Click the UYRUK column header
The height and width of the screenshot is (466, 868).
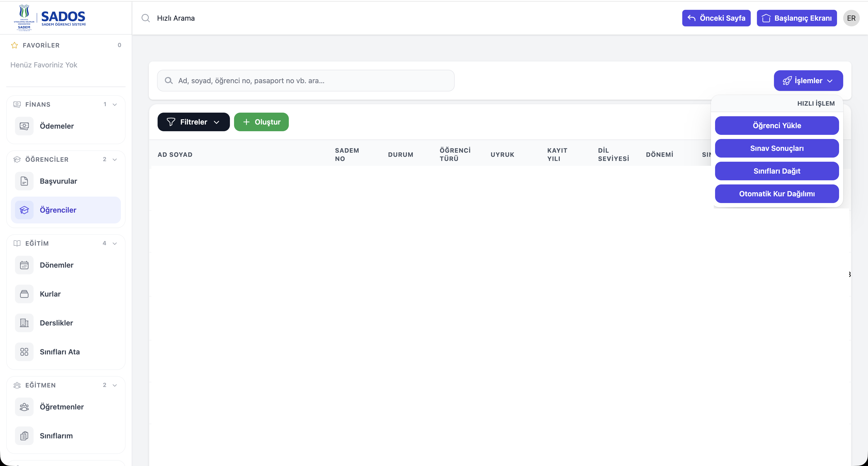point(502,155)
